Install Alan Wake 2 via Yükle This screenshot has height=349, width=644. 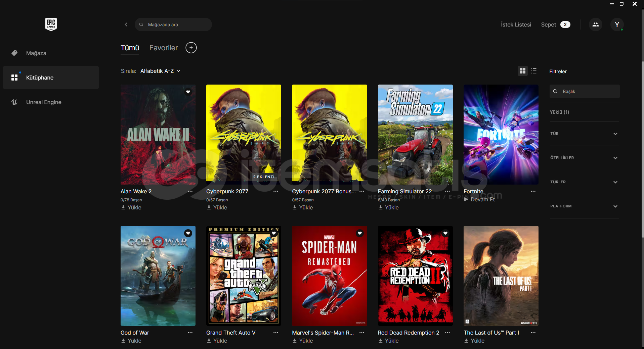click(x=131, y=207)
